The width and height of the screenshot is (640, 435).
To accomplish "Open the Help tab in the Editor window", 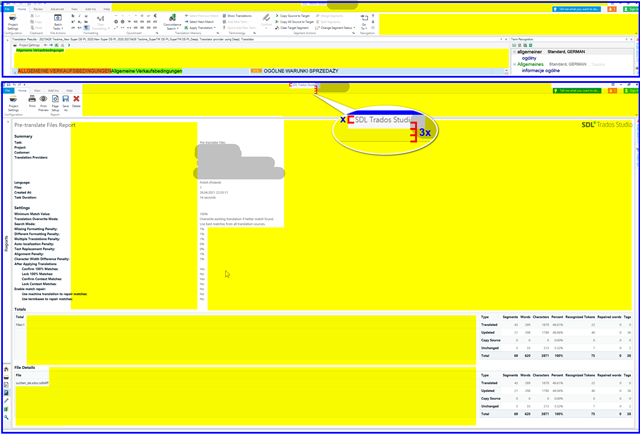I will tap(107, 9).
